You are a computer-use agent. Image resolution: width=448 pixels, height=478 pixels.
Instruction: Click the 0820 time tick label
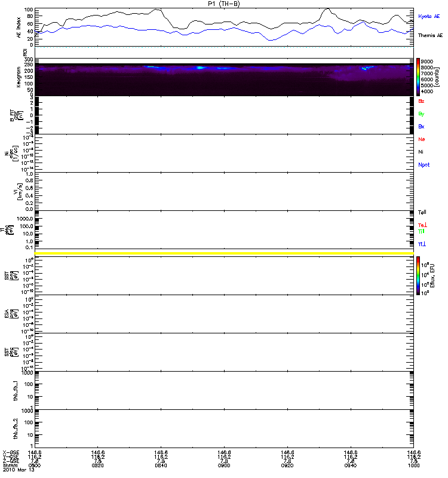click(x=97, y=465)
